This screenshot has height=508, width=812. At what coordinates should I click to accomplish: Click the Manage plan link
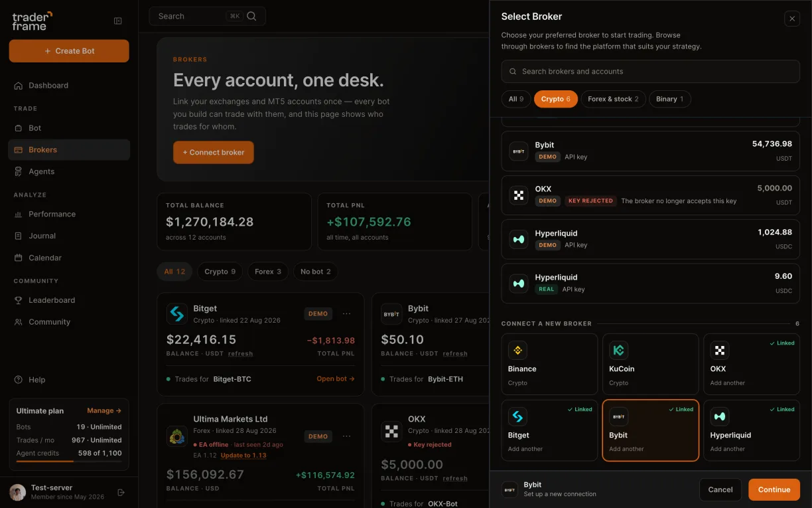[104, 411]
